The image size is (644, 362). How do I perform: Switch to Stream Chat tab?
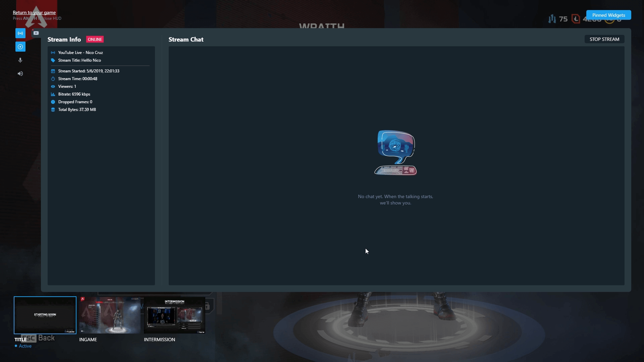[186, 39]
